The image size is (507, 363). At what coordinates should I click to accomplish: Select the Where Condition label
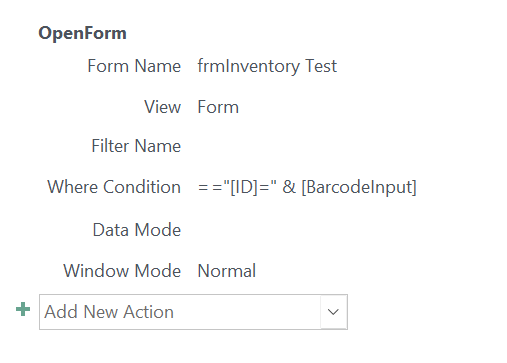[x=114, y=187]
